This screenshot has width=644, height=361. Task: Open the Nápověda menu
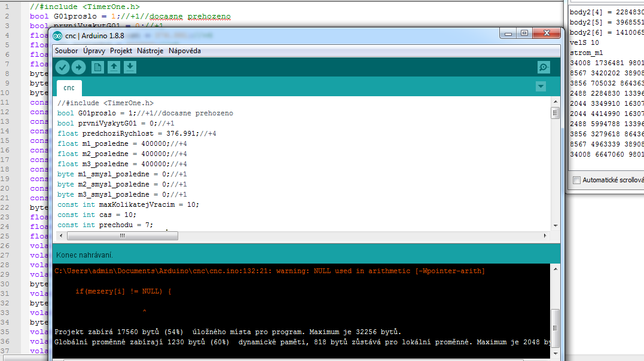[x=184, y=51]
